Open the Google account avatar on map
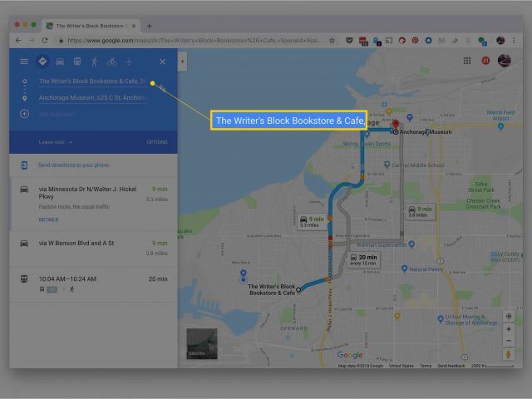This screenshot has width=532, height=399. pos(505,61)
